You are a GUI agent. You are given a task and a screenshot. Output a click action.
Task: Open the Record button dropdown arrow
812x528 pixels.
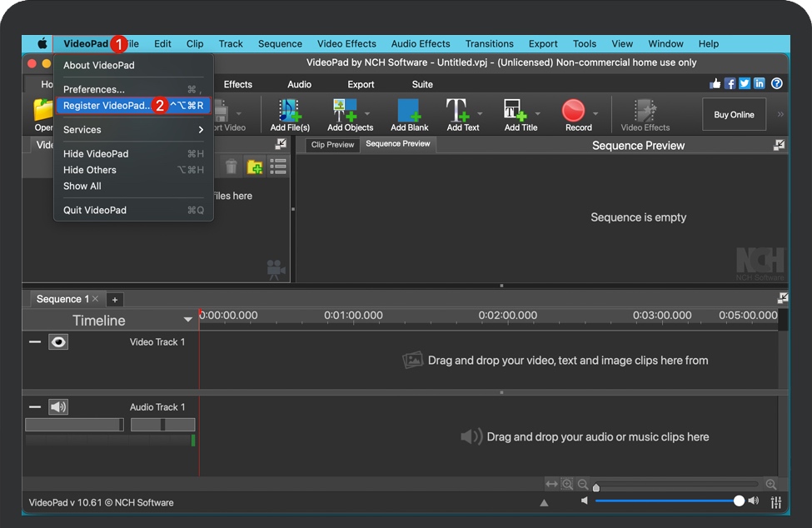(x=596, y=114)
